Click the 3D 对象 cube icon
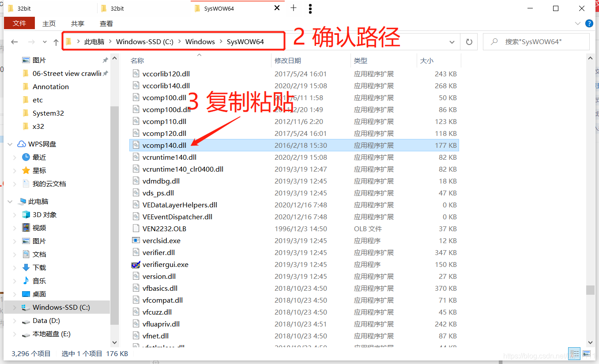 click(x=26, y=214)
